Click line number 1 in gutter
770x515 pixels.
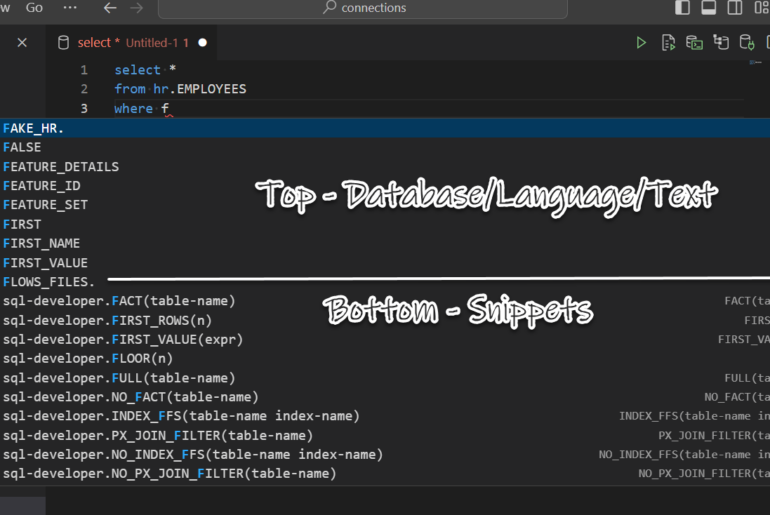[x=84, y=70]
